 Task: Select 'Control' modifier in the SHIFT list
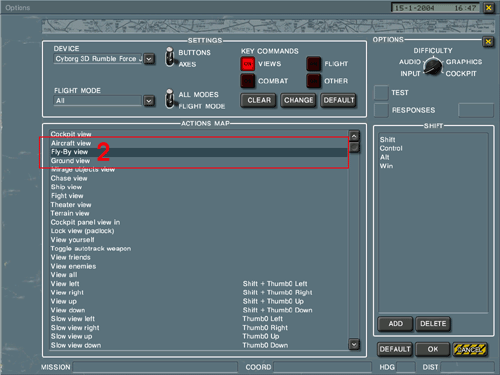click(391, 148)
